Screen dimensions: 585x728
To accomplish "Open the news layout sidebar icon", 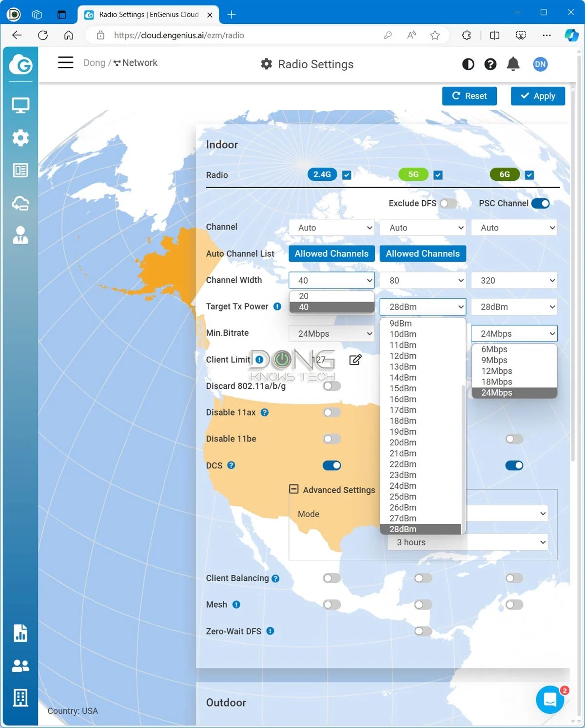I will [20, 170].
